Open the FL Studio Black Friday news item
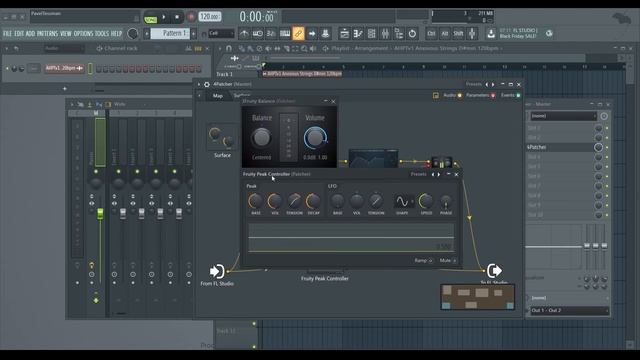 [519, 33]
